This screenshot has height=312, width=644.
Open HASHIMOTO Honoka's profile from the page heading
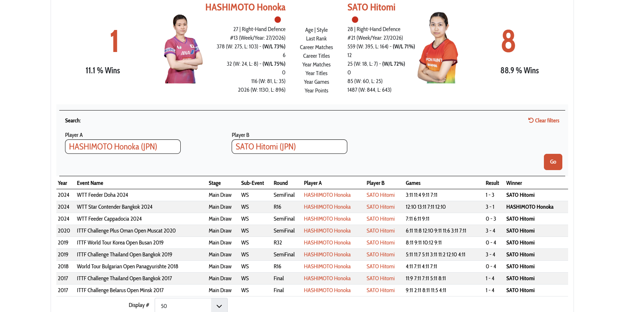[x=245, y=7]
